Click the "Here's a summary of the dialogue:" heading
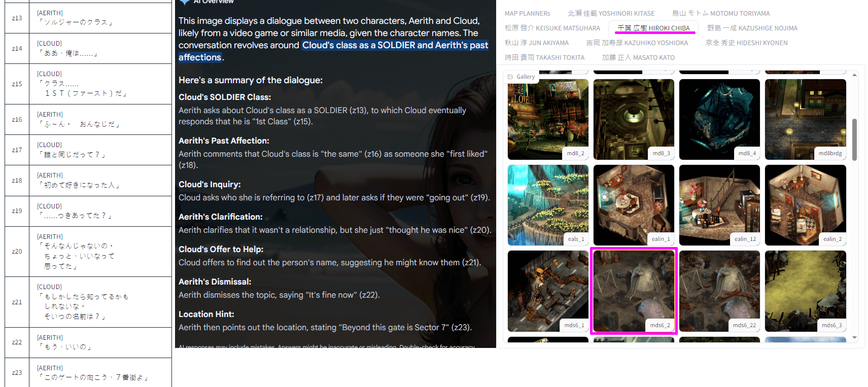Viewport: 868px width, 387px height. tap(251, 80)
